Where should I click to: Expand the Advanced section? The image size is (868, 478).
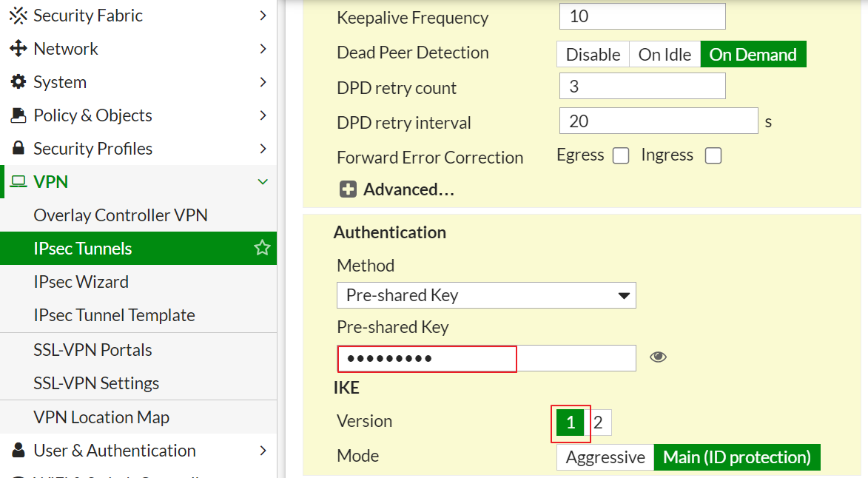click(397, 189)
